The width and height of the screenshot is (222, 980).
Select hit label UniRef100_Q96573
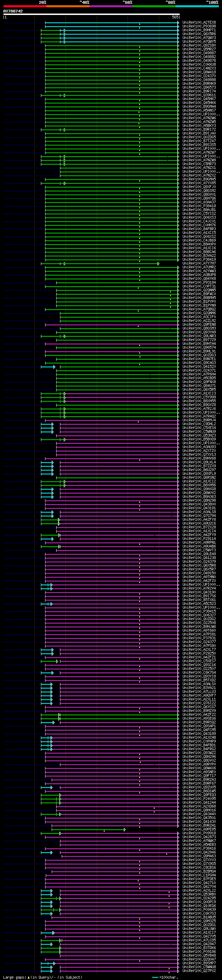point(199,88)
